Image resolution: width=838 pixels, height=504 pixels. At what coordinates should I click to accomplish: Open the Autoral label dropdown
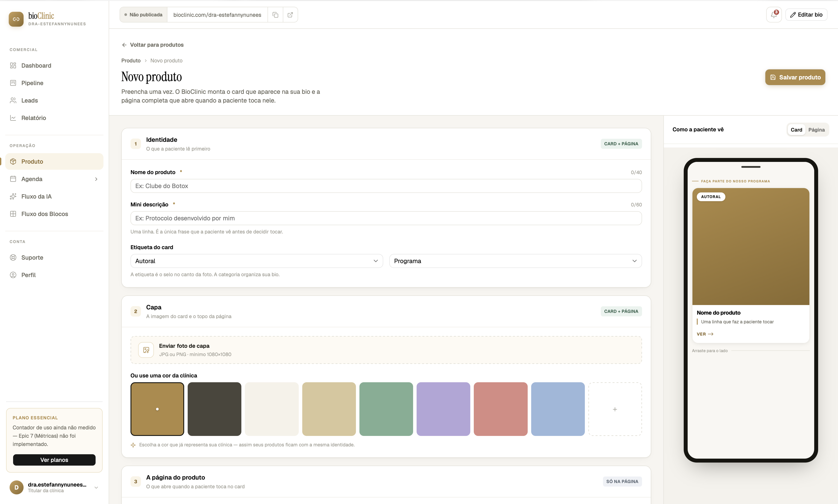256,261
